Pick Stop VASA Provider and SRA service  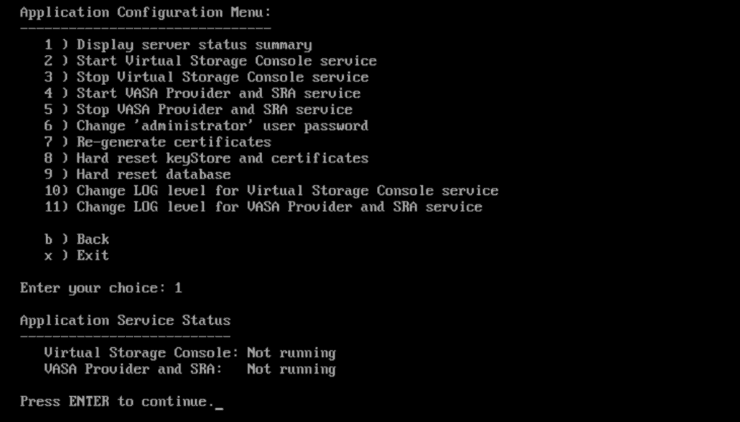(198, 109)
